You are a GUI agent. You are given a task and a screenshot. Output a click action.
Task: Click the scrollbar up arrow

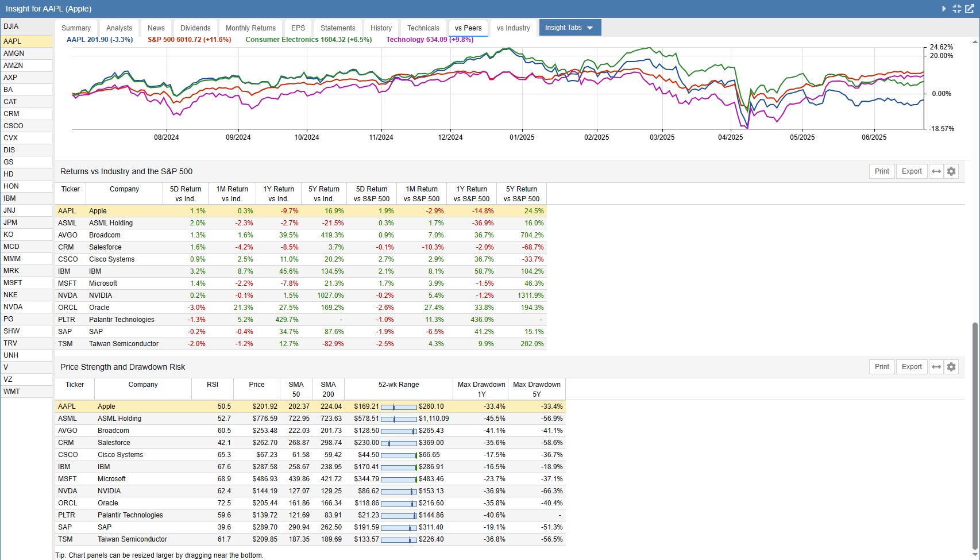tap(975, 41)
